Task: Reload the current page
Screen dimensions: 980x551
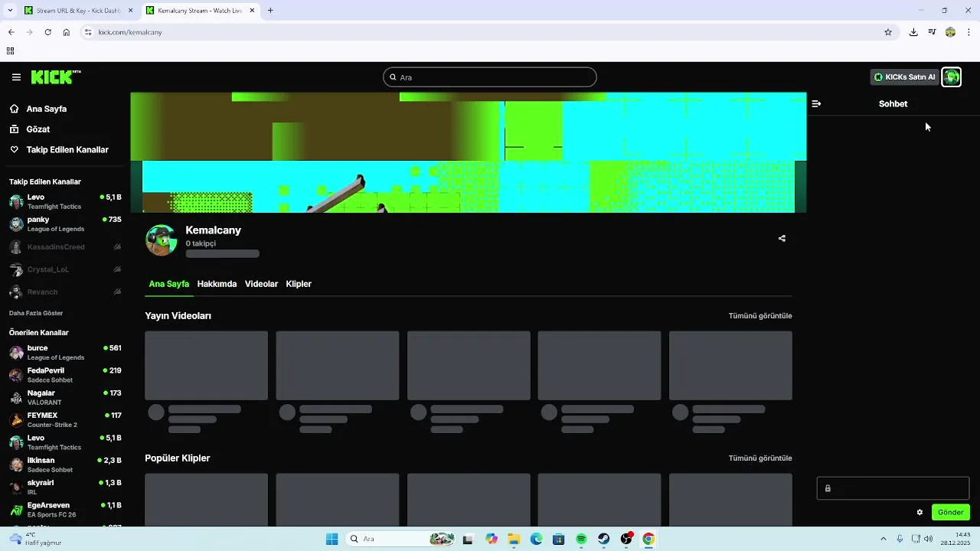Action: (x=47, y=32)
